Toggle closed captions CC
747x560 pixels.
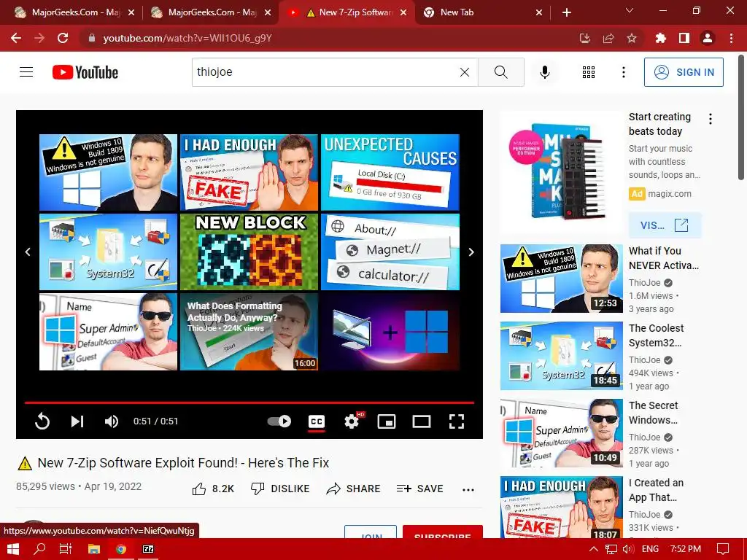click(x=317, y=421)
